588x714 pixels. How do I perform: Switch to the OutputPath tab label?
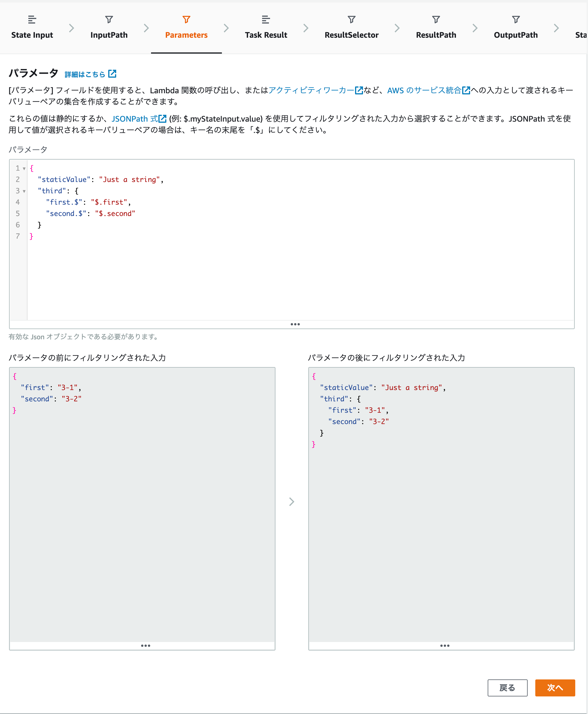click(x=515, y=35)
